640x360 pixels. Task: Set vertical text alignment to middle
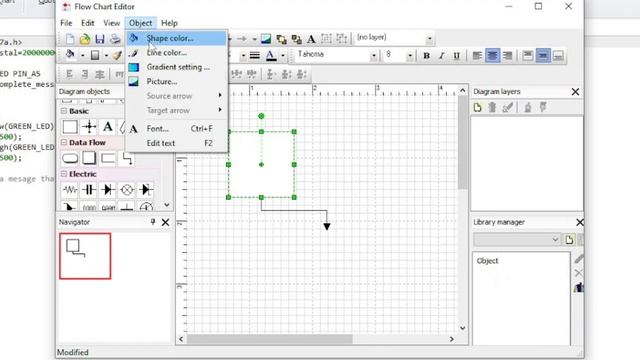coord(543,56)
